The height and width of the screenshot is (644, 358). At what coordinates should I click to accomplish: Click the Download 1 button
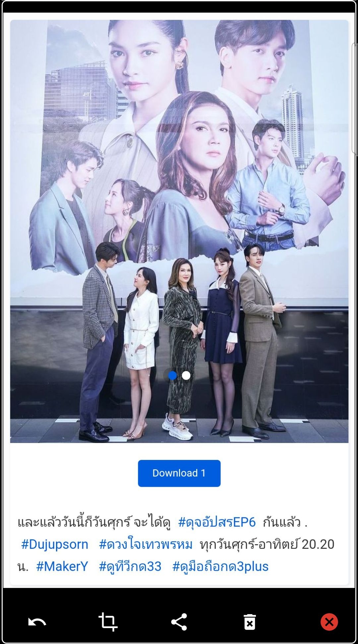coord(179,473)
